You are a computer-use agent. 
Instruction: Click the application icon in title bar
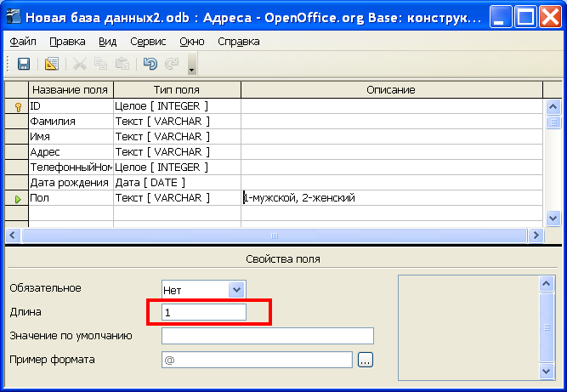pos(14,16)
